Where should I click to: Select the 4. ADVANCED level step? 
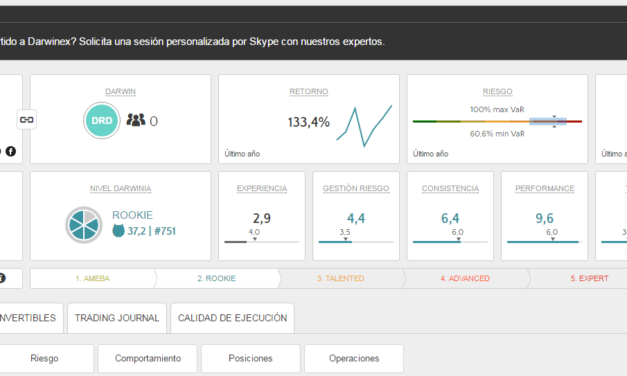[x=465, y=278]
